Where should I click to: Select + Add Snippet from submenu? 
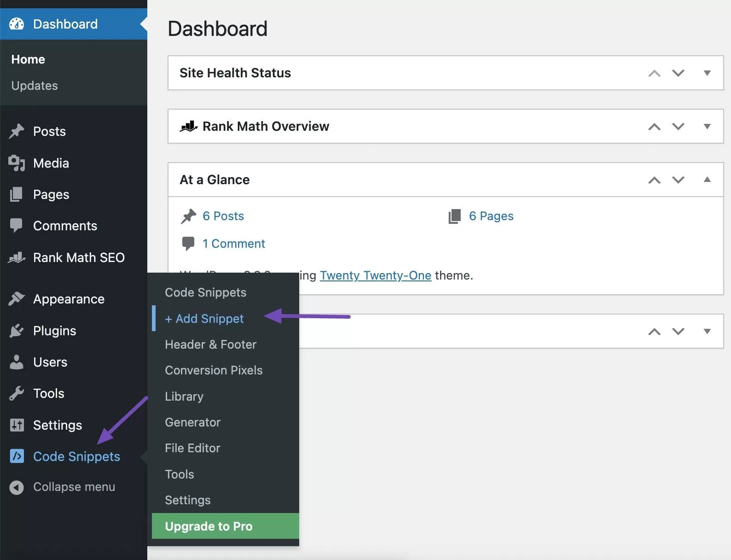204,319
